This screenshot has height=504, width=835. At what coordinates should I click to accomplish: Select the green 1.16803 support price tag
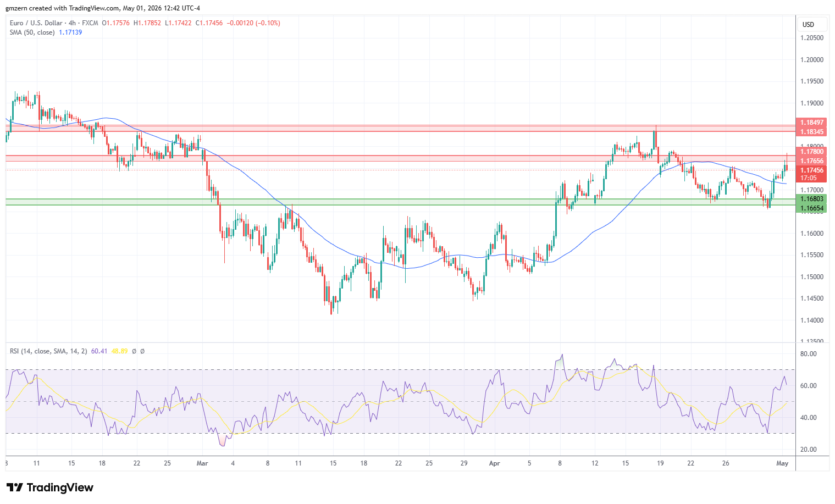point(811,199)
